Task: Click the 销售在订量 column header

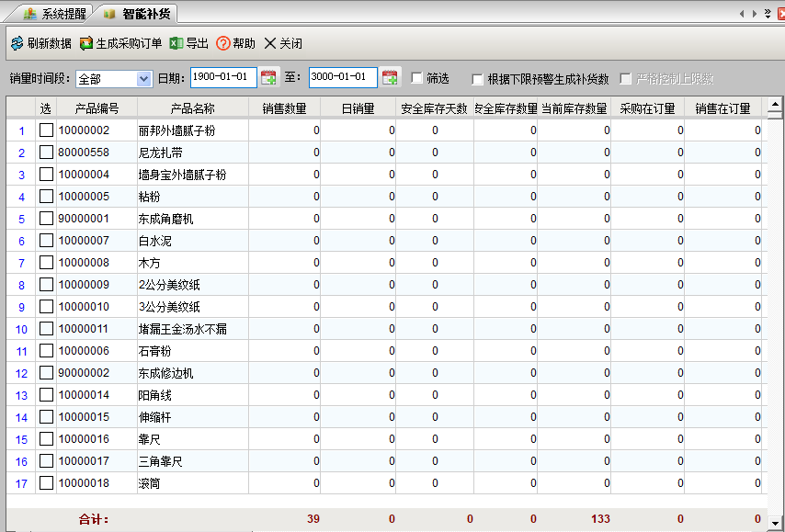Action: (x=722, y=108)
